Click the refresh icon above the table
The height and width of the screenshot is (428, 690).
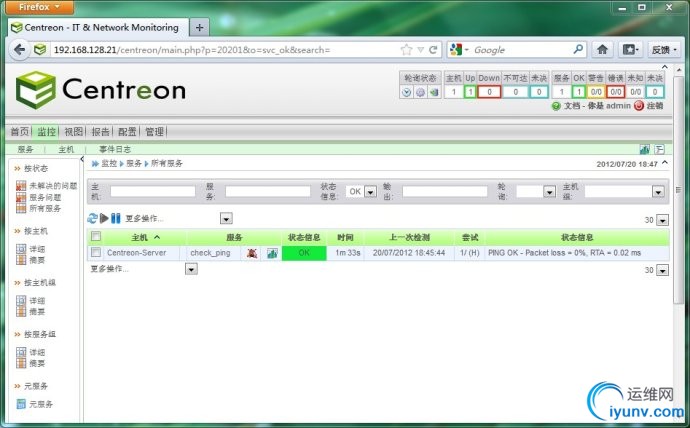point(92,218)
